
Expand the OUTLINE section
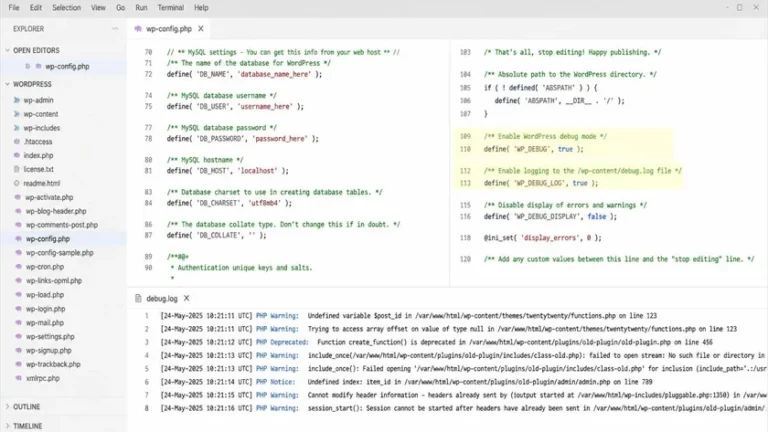[x=7, y=407]
